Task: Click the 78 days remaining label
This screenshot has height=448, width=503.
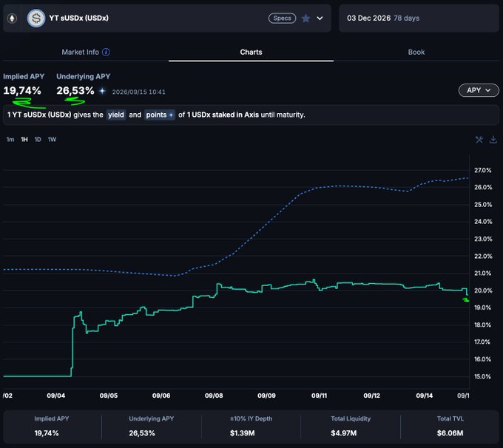Action: [x=406, y=18]
